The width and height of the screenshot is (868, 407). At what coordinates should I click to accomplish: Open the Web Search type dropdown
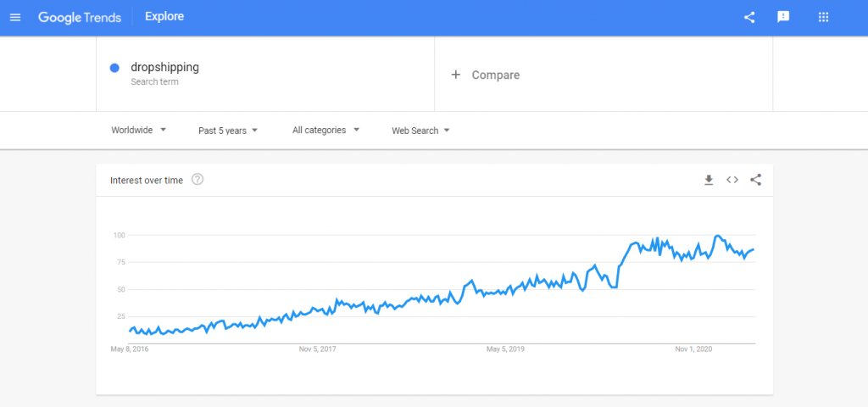click(x=420, y=131)
